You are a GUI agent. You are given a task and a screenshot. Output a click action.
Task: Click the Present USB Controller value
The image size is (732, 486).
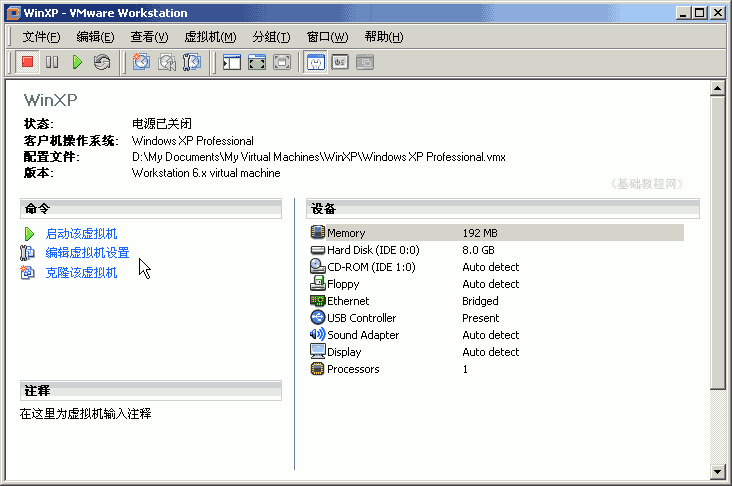coord(480,318)
